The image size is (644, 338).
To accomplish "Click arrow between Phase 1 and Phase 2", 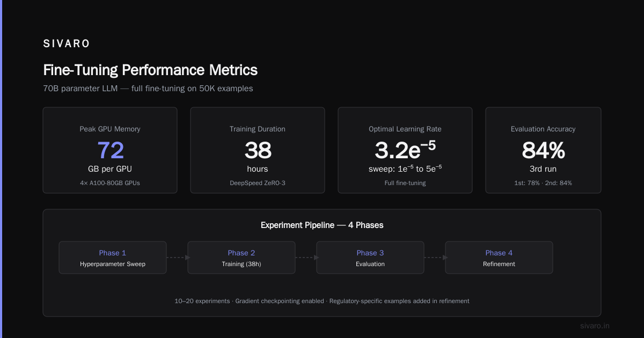I will tap(178, 258).
